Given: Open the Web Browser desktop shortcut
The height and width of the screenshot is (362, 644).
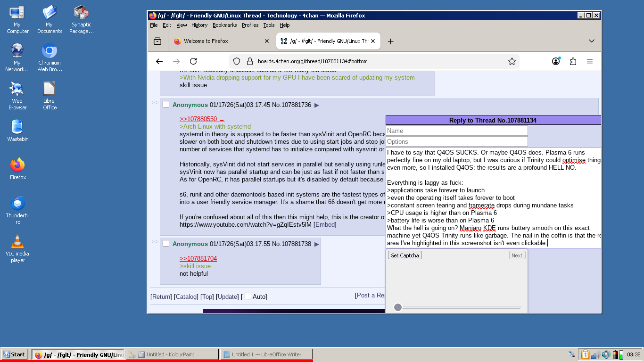Looking at the screenshot, I should (x=17, y=96).
